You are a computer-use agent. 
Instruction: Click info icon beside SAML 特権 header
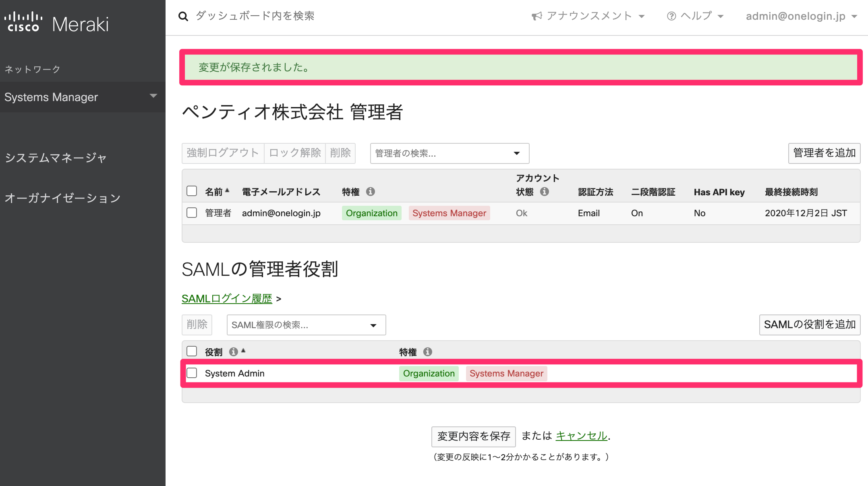pyautogui.click(x=428, y=352)
